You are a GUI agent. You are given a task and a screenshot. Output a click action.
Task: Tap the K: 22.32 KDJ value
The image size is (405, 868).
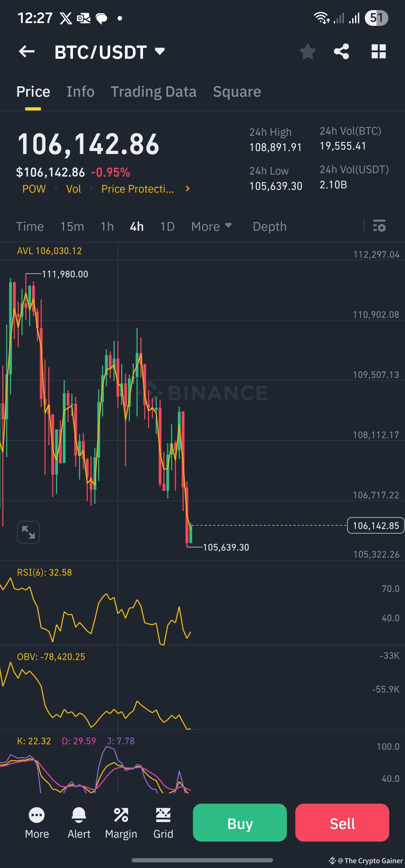point(34,741)
